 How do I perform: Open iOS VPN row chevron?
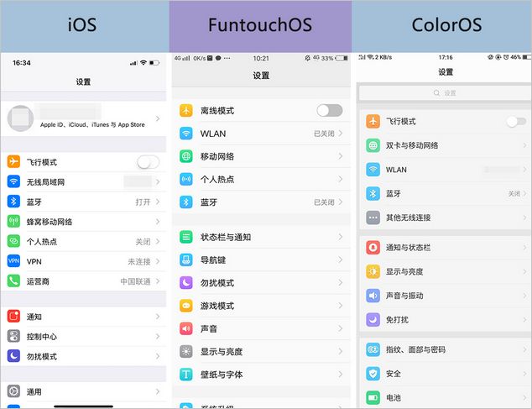pos(158,261)
